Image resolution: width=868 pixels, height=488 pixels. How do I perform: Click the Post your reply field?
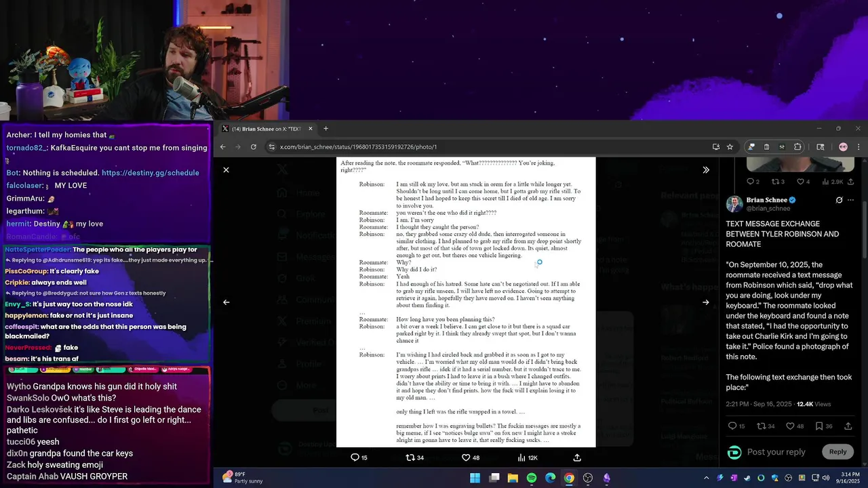pos(776,452)
